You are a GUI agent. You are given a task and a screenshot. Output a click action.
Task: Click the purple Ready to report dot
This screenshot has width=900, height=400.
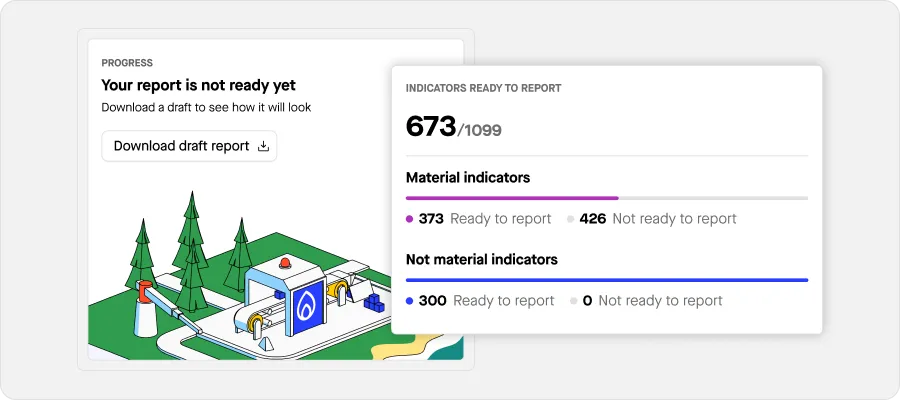409,219
